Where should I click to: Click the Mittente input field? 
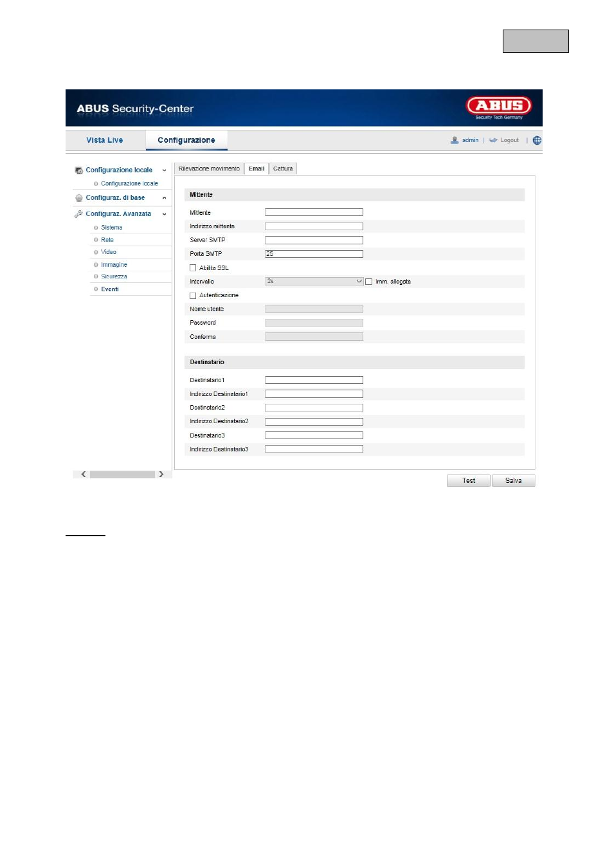coord(314,212)
